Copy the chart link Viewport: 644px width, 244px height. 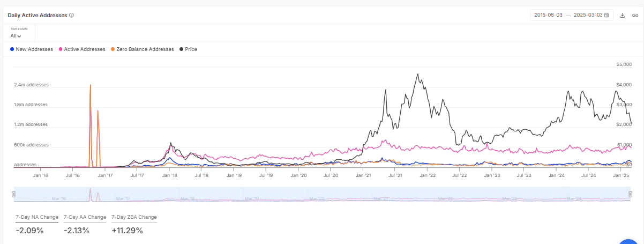pos(635,16)
